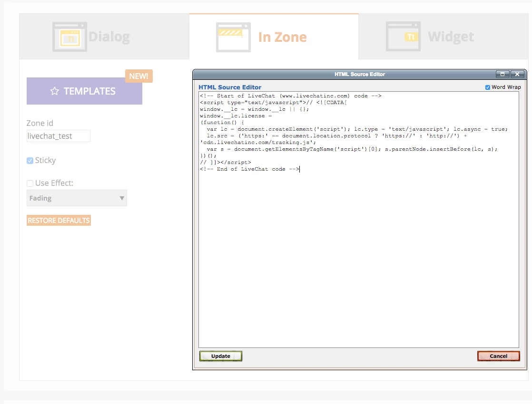Click the Dialog window icon
Viewport: 532px width, 404px height.
(x=69, y=37)
